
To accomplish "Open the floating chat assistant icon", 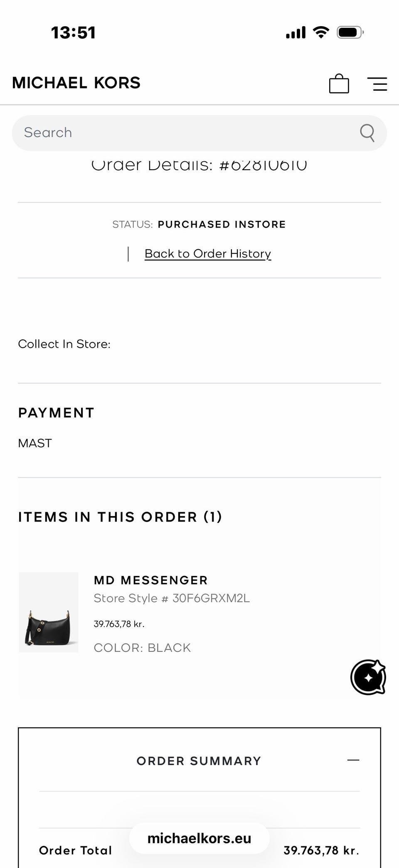I will point(368,677).
